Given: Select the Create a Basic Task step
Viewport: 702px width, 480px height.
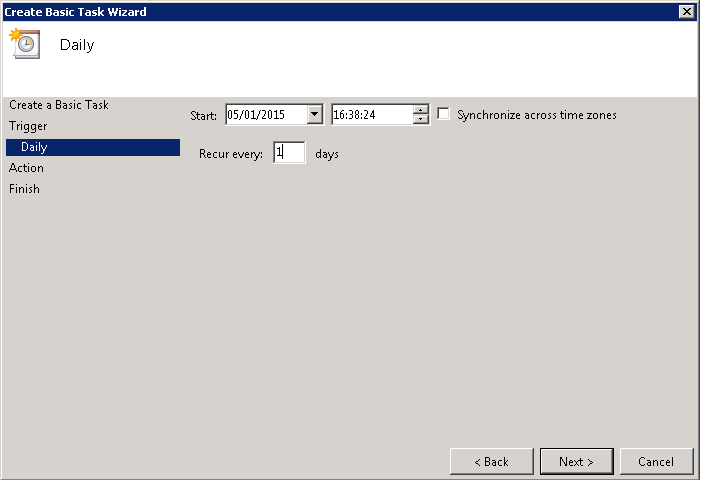Looking at the screenshot, I should 59,105.
